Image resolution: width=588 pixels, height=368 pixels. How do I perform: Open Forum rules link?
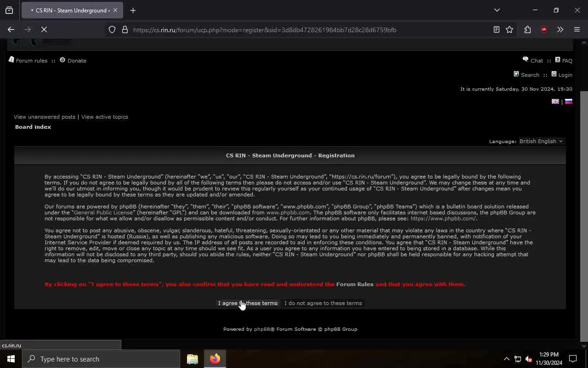pos(31,61)
